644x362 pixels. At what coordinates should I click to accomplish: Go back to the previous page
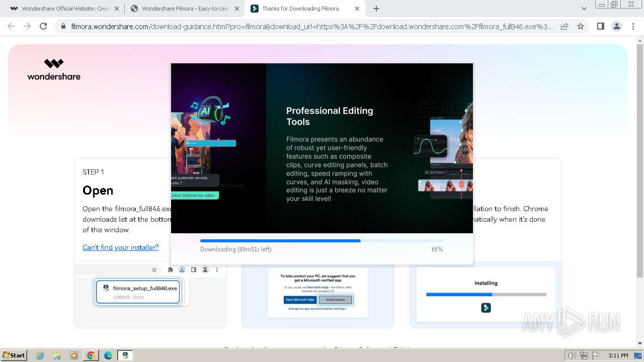click(x=11, y=26)
